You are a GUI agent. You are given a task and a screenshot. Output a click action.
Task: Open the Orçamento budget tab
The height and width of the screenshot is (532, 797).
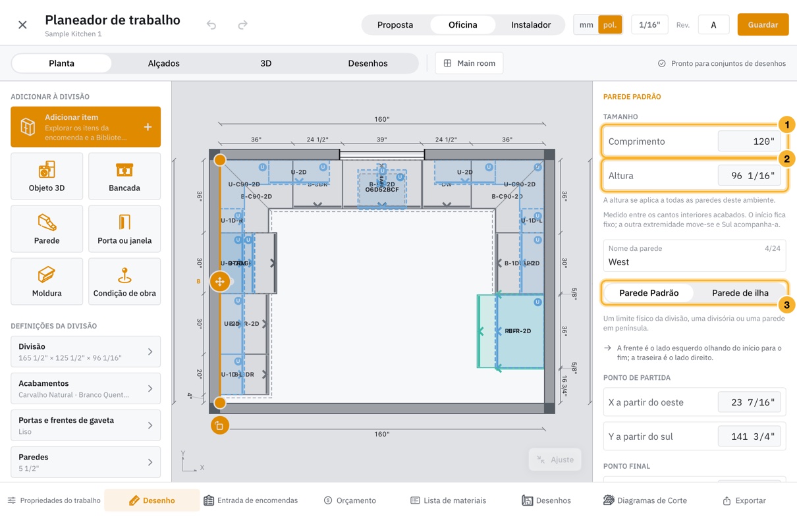pyautogui.click(x=350, y=500)
